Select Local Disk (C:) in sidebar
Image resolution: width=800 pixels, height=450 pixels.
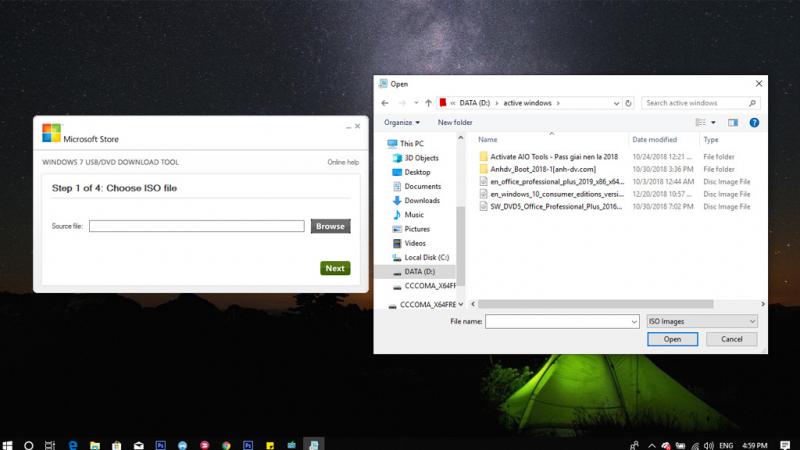point(427,257)
